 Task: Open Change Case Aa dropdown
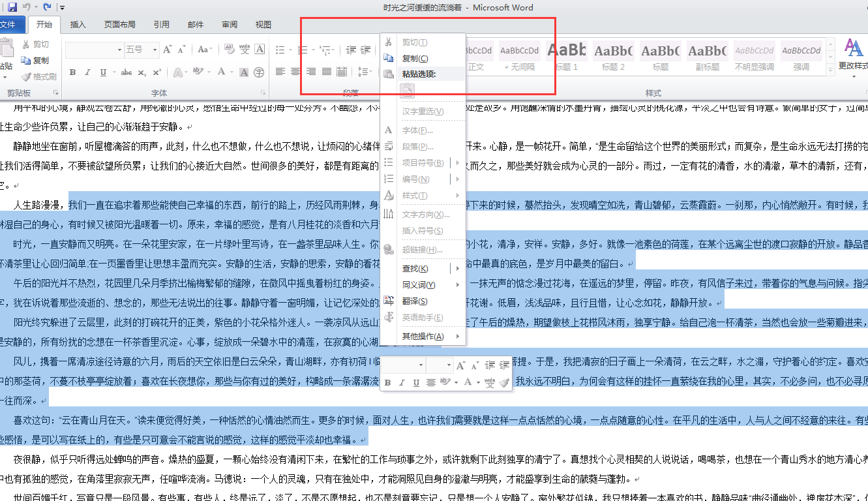click(x=205, y=50)
